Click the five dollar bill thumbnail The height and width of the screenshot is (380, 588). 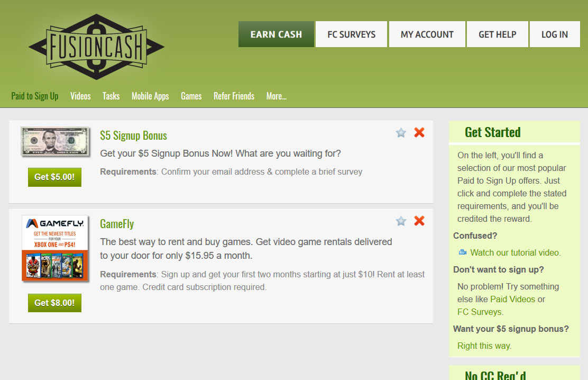tap(56, 141)
